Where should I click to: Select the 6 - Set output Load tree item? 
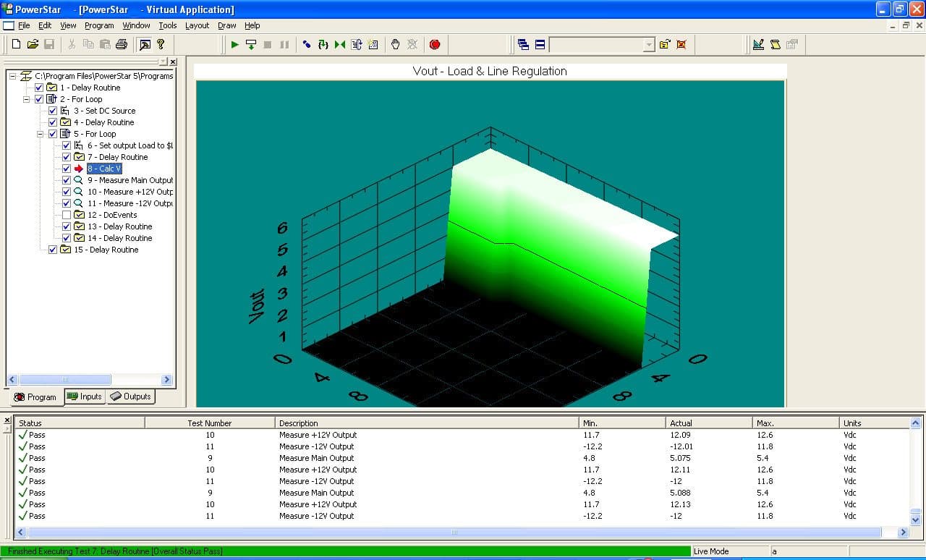click(x=130, y=145)
